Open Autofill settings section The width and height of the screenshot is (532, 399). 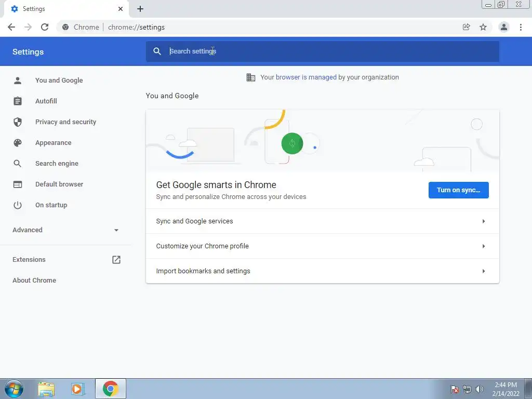[46, 101]
